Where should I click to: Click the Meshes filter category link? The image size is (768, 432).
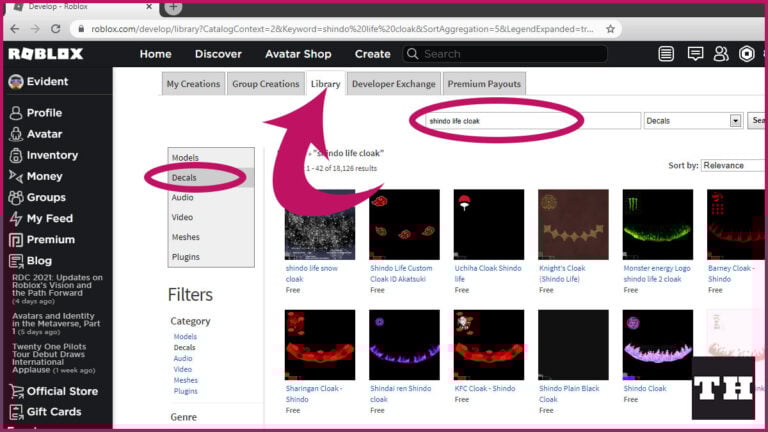[185, 380]
